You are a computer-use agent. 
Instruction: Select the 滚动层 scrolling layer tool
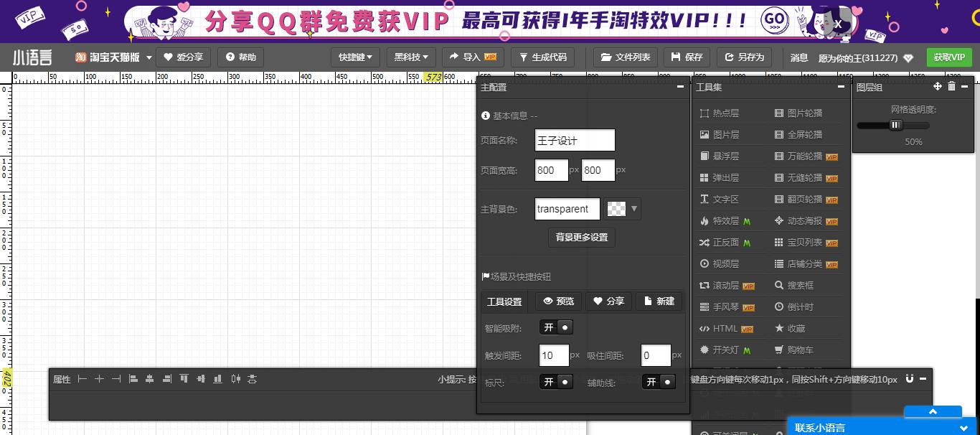point(727,285)
